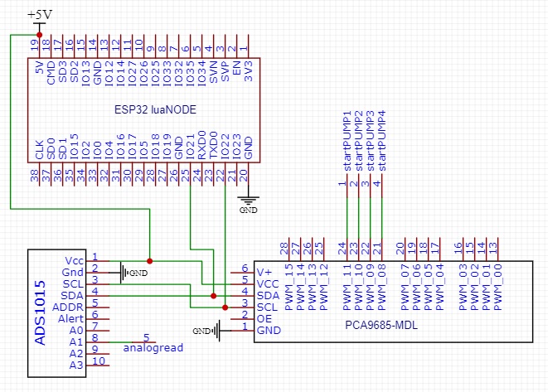The height and width of the screenshot is (392, 548).
Task: Click the junction dot at PCA9685 SCL pin
Action: point(225,307)
